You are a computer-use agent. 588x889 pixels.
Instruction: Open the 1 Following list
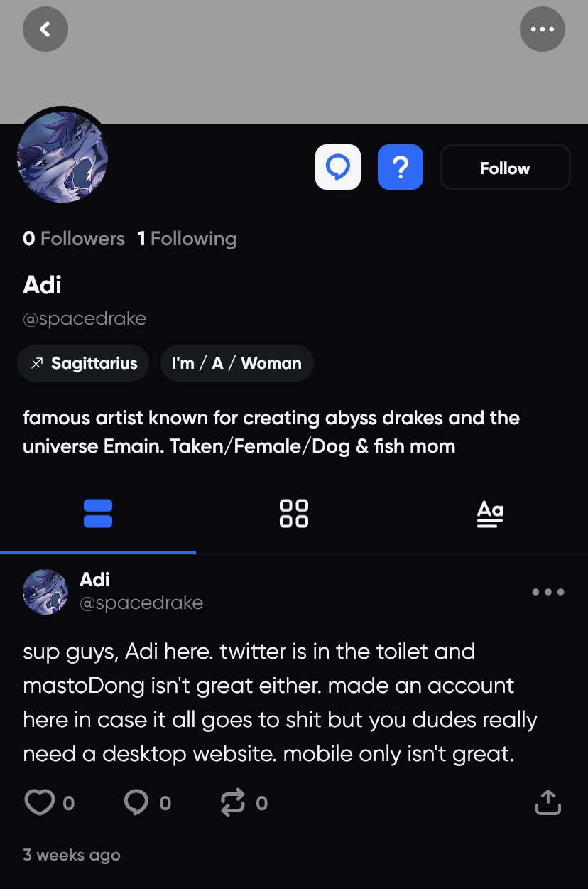click(x=187, y=239)
